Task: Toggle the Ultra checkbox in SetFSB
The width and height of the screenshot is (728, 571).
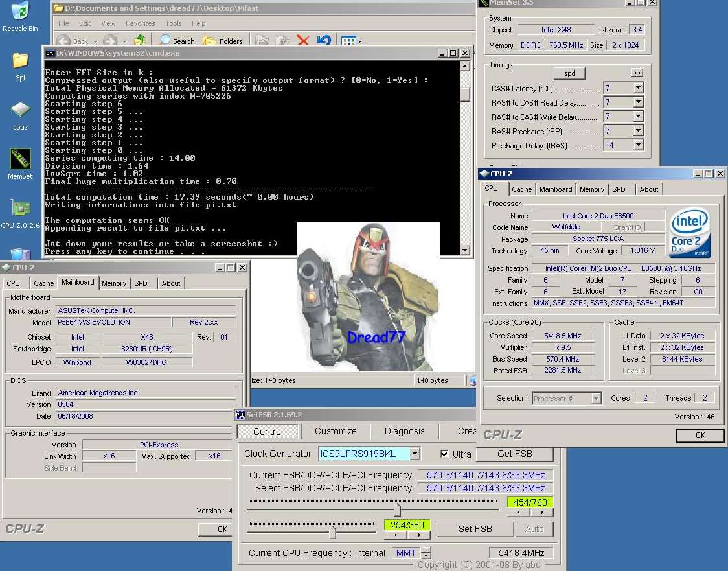Action: (444, 454)
